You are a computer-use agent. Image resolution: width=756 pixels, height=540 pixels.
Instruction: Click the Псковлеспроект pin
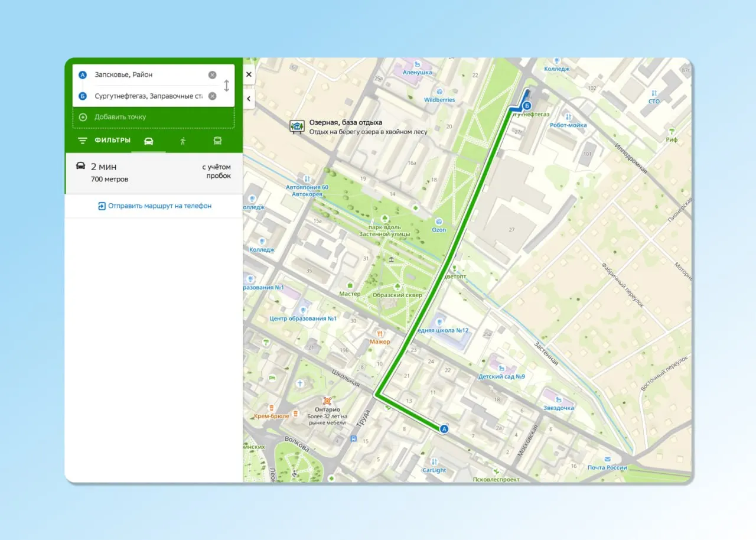point(496,471)
